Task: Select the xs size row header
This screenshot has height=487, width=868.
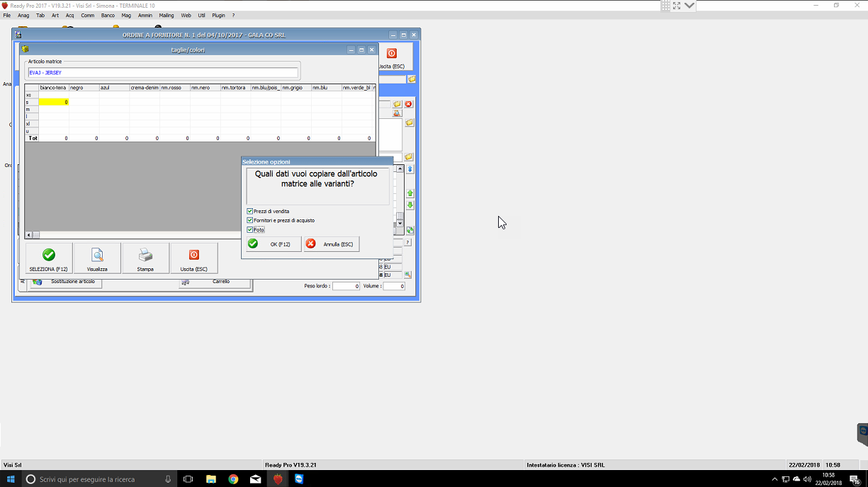Action: 32,95
